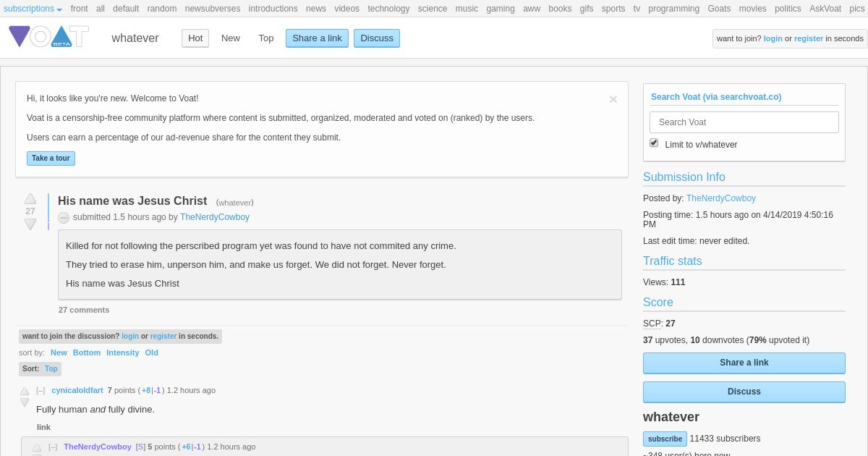The height and width of the screenshot is (456, 868).
Task: Open the pics subverse link
Action: (857, 9)
